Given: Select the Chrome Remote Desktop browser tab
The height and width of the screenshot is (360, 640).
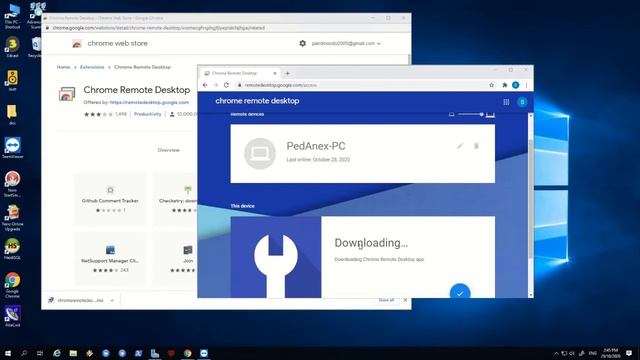Looking at the screenshot, I should pyautogui.click(x=240, y=73).
